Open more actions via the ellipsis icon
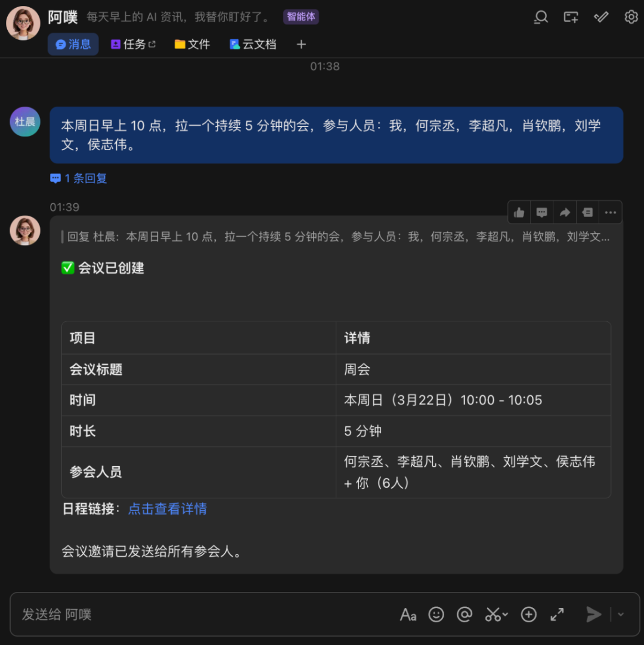Image resolution: width=644 pixels, height=645 pixels. [x=611, y=212]
